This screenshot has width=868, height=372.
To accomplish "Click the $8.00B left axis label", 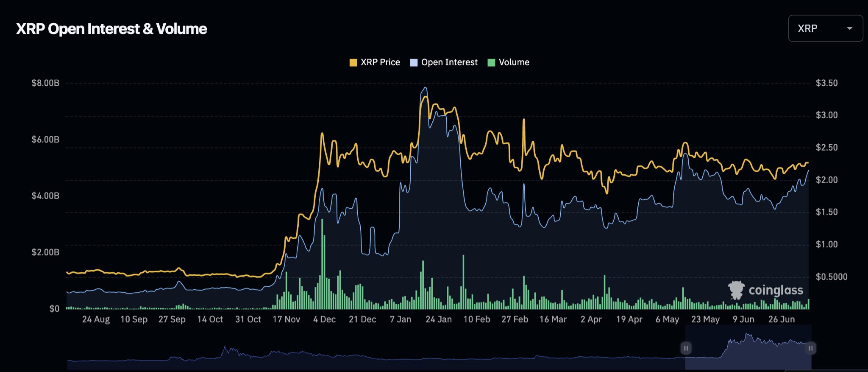I will [x=45, y=83].
